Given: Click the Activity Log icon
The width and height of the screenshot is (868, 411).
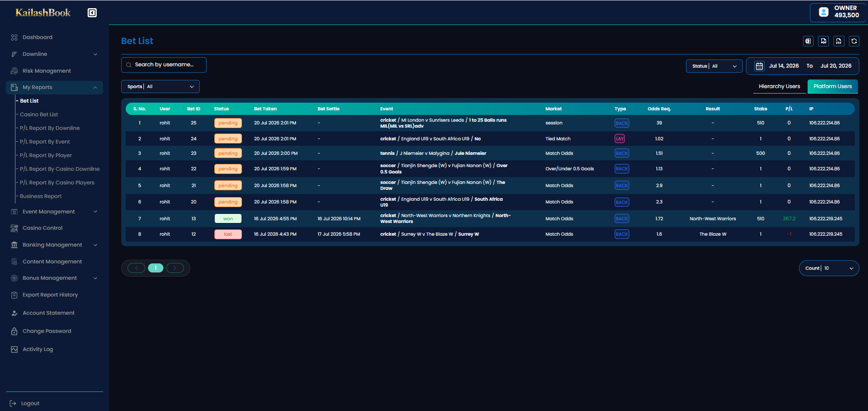Looking at the screenshot, I should [x=14, y=349].
